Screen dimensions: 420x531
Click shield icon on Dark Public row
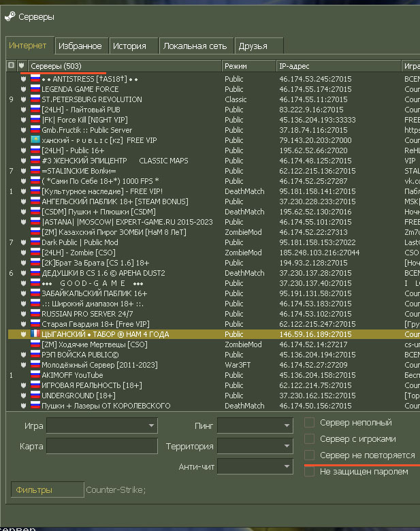tap(23, 242)
